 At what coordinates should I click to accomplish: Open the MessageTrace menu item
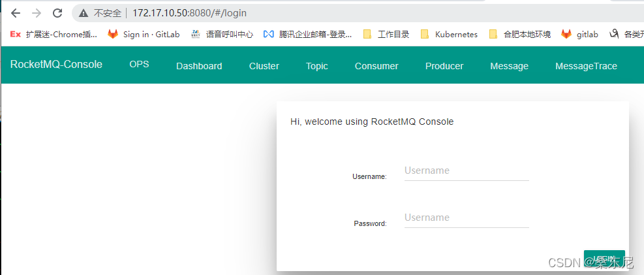pyautogui.click(x=586, y=66)
